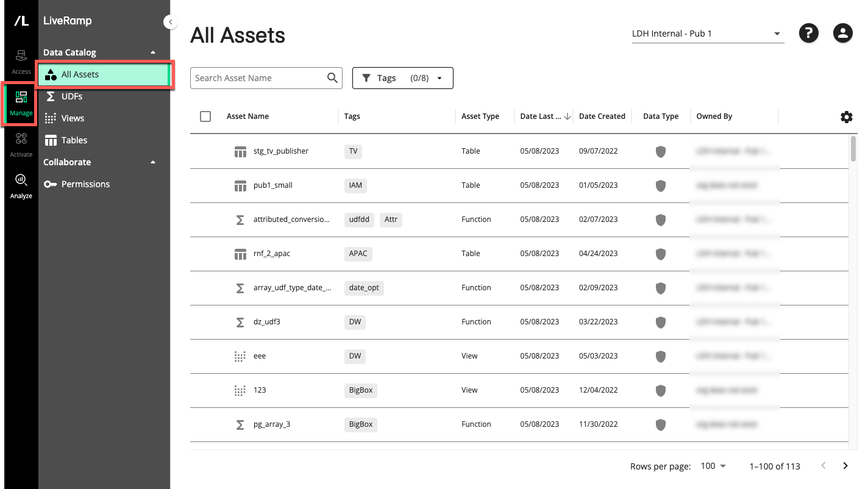
Task: Click the LiveRamp logo icon
Action: point(21,21)
